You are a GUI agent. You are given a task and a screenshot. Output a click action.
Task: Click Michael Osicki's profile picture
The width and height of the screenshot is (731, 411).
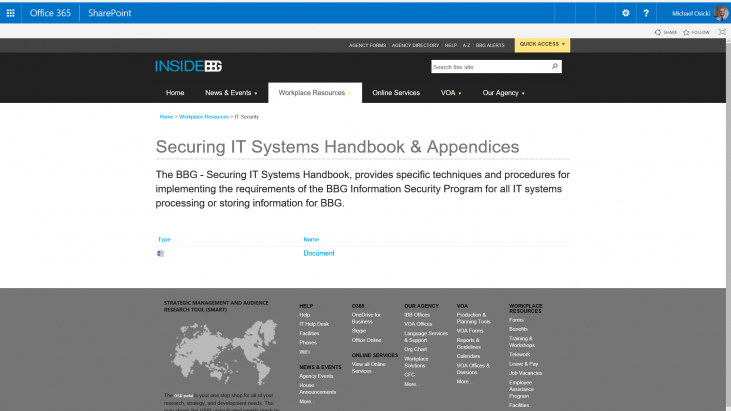tap(721, 13)
